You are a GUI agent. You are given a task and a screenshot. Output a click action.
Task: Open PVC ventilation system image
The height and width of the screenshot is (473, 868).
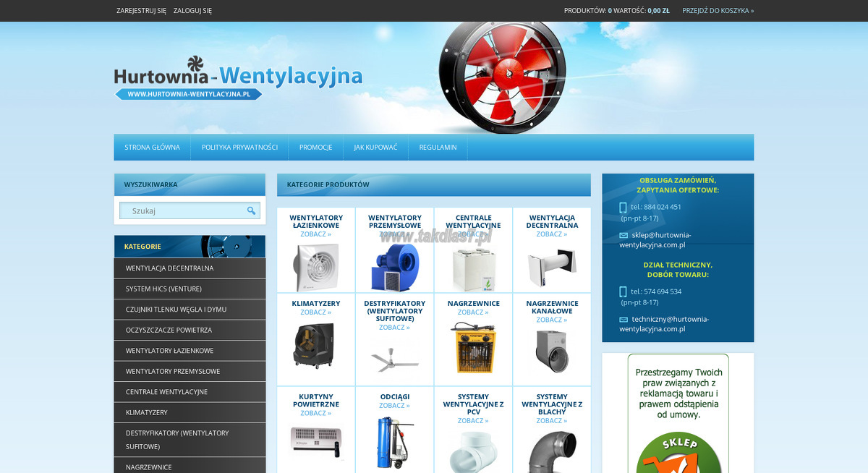coord(473,451)
